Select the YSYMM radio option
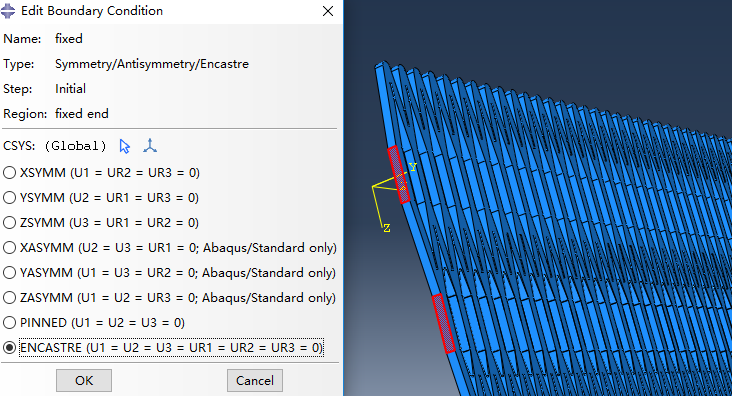Viewport: 732px width, 396px height. pos(9,198)
